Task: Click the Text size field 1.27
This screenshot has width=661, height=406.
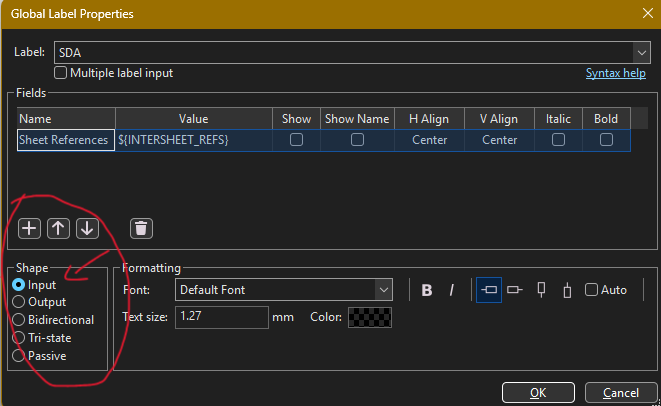Action: point(222,317)
